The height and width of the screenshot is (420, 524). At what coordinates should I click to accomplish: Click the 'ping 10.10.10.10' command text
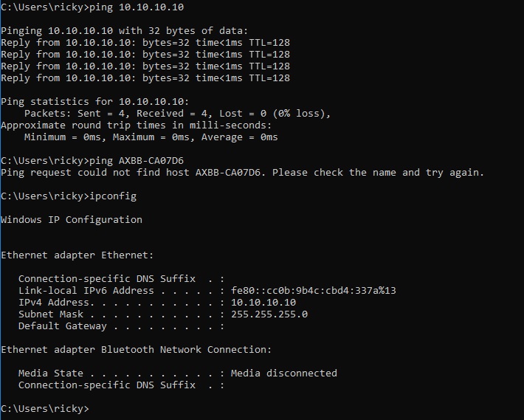coord(137,7)
